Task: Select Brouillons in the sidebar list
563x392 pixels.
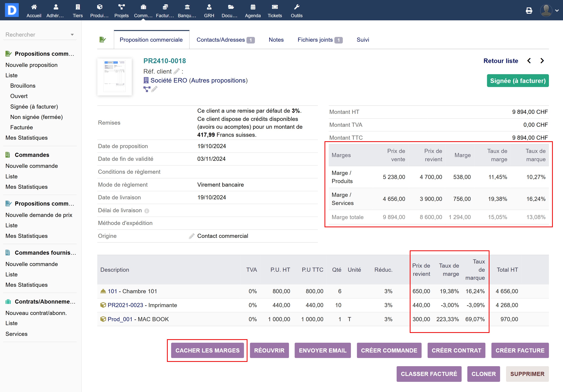Action: (23, 86)
